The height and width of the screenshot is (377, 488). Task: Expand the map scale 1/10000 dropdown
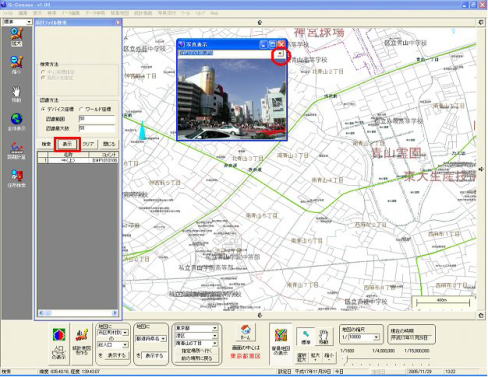[376, 337]
